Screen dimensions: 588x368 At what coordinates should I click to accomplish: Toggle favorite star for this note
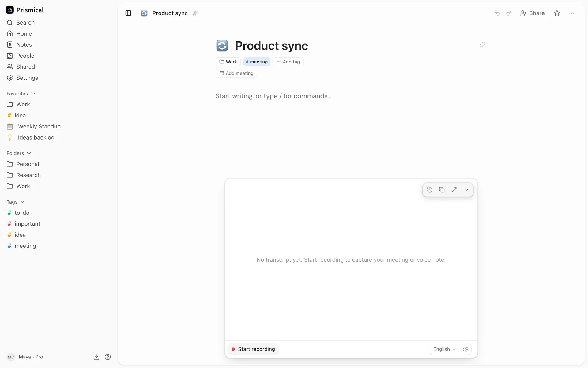tap(557, 13)
